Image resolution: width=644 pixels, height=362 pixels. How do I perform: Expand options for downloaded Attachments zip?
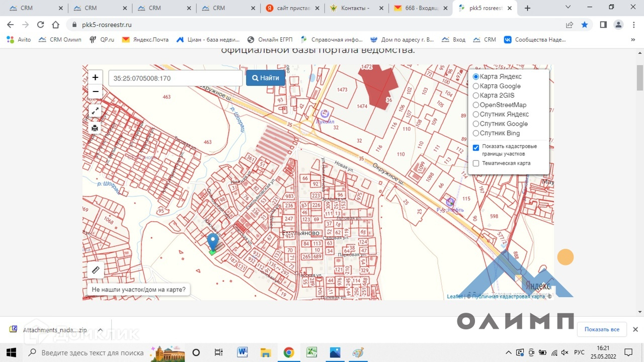pyautogui.click(x=100, y=330)
